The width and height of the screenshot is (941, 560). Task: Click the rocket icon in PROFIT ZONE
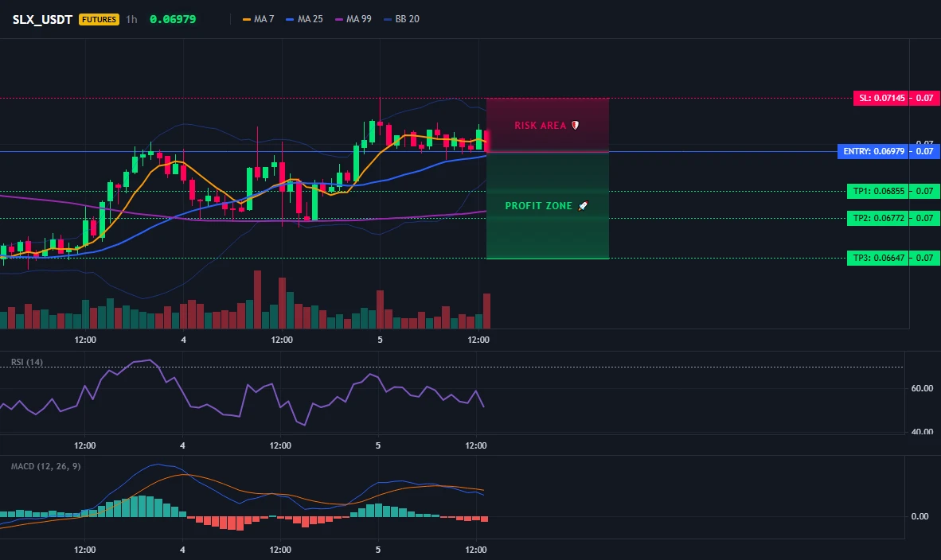[583, 206]
